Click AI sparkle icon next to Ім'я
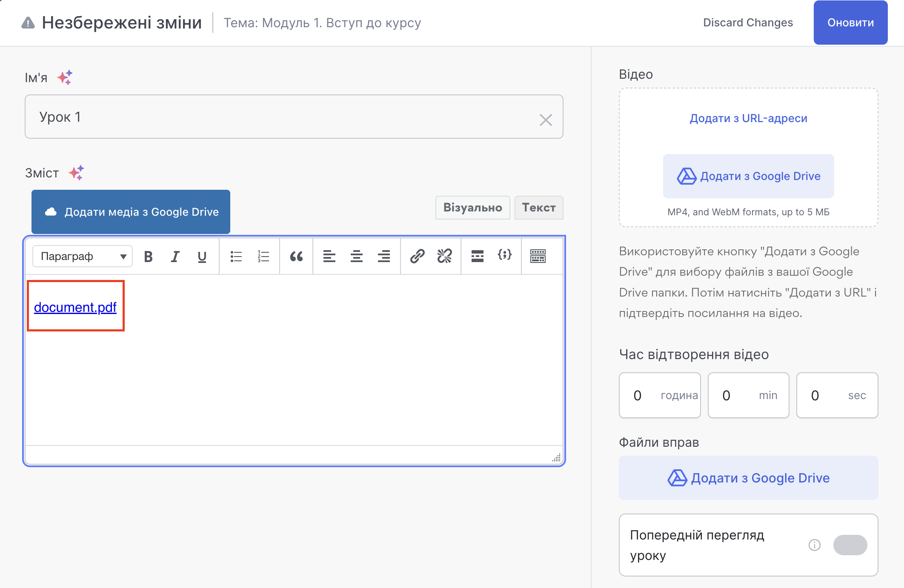This screenshot has width=904, height=588. (x=65, y=77)
